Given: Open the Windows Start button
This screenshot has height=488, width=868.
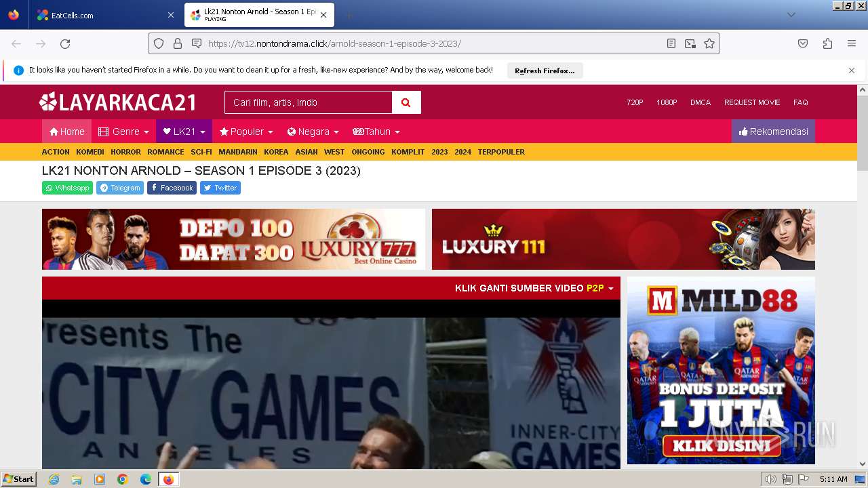Looking at the screenshot, I should pyautogui.click(x=19, y=479).
